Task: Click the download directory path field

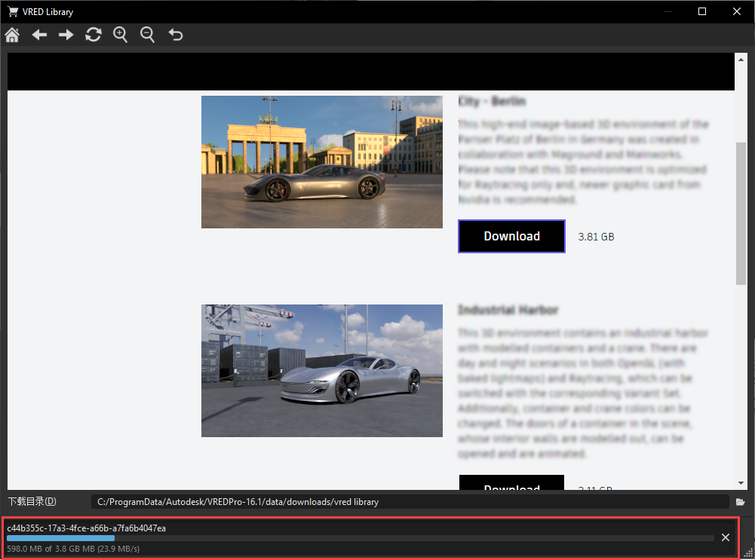Action: (410, 502)
